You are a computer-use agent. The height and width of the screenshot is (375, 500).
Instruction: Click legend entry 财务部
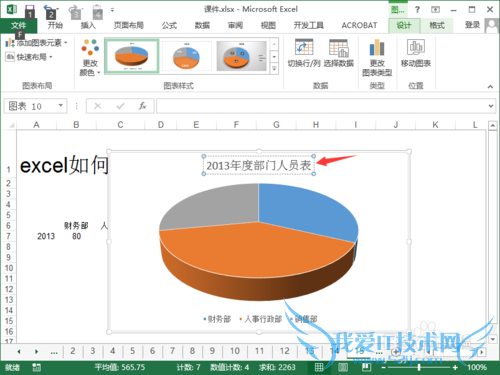click(217, 319)
